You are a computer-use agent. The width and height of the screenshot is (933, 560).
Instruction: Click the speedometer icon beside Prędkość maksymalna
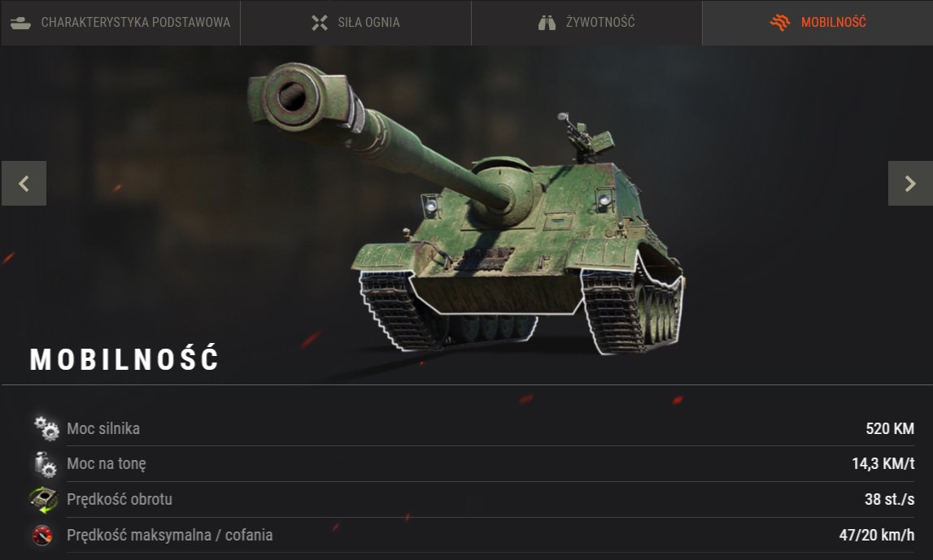click(42, 535)
